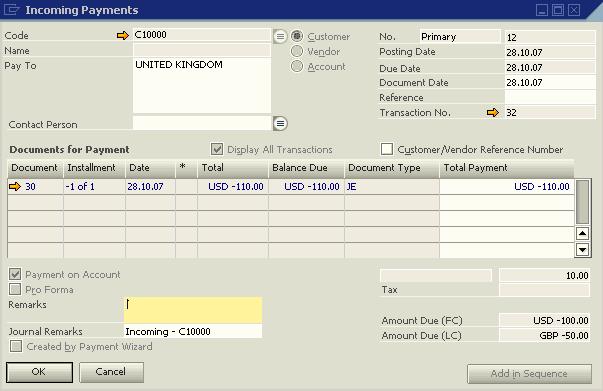Viewport: 603px width, 391px height.
Task: Click the OK button
Action: (39, 372)
